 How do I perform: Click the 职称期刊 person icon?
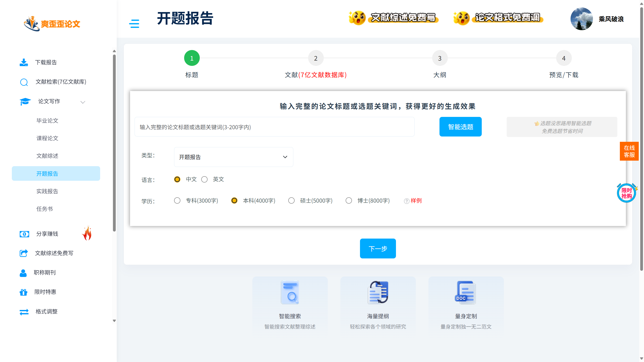[x=23, y=273]
